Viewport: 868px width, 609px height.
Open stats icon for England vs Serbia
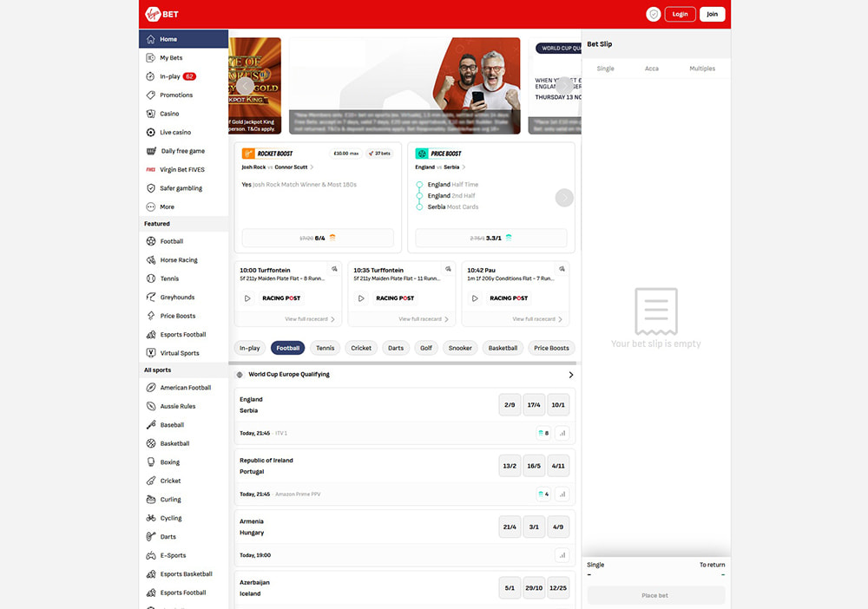(562, 433)
